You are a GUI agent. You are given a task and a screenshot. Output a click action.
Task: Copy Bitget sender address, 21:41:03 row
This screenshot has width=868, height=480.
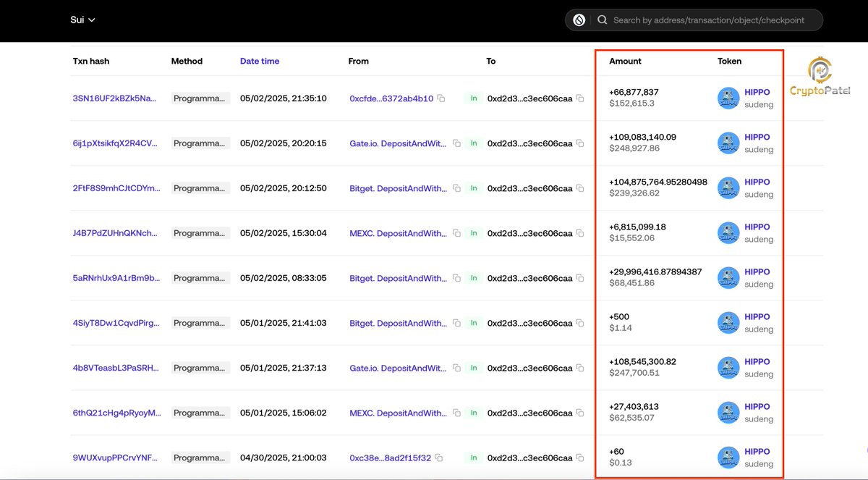coord(456,323)
